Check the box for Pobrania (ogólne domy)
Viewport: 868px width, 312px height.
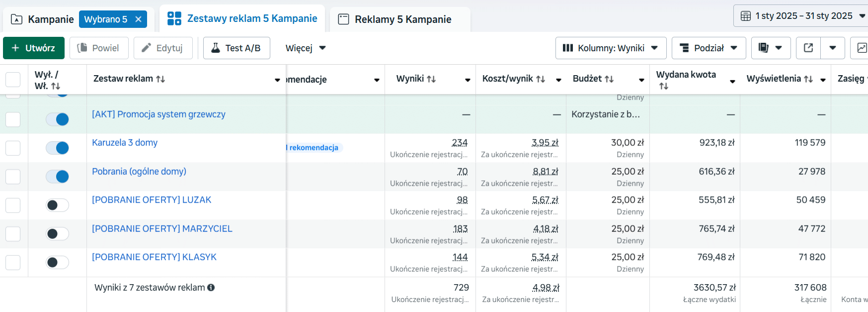coord(13,177)
